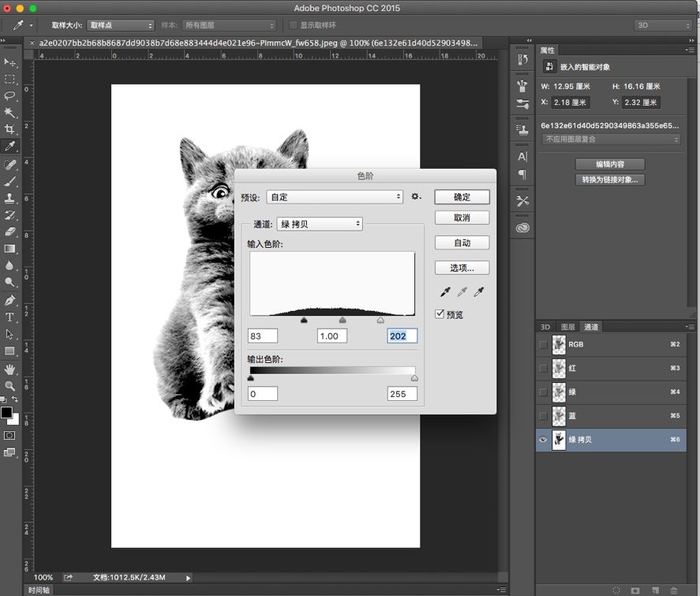This screenshot has height=596, width=700.
Task: Select the Pen tool
Action: tap(9, 301)
